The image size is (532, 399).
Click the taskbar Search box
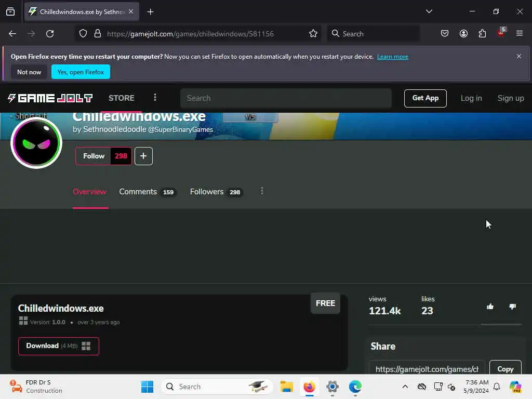tap(217, 387)
